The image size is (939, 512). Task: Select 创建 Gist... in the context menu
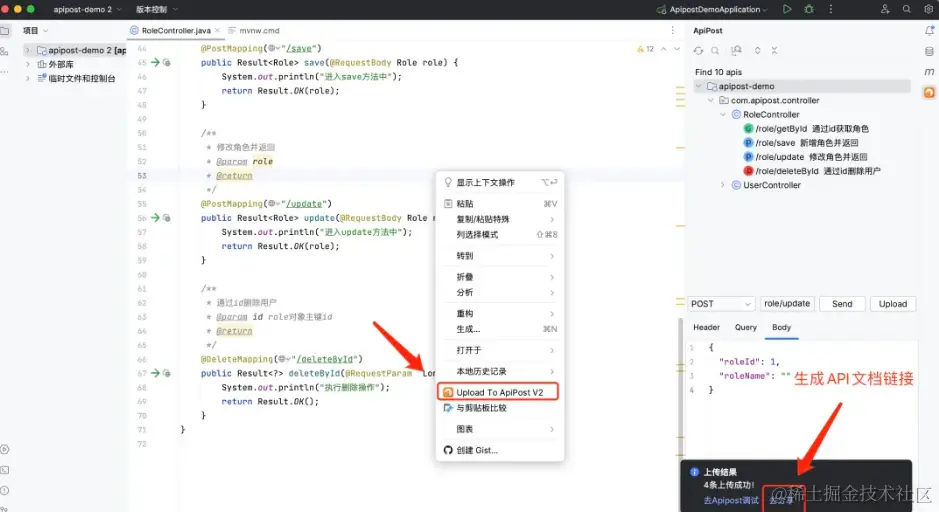[x=500, y=450]
